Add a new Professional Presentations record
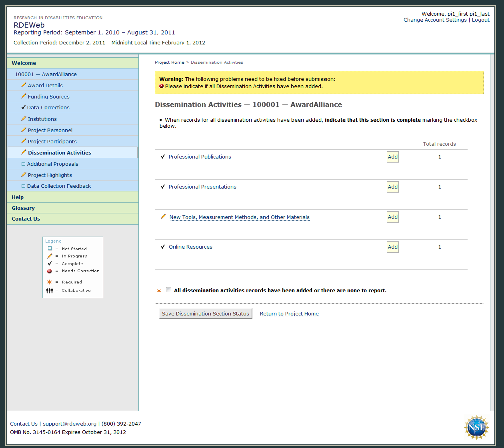Screen dimensions: 504x448 click(392, 187)
